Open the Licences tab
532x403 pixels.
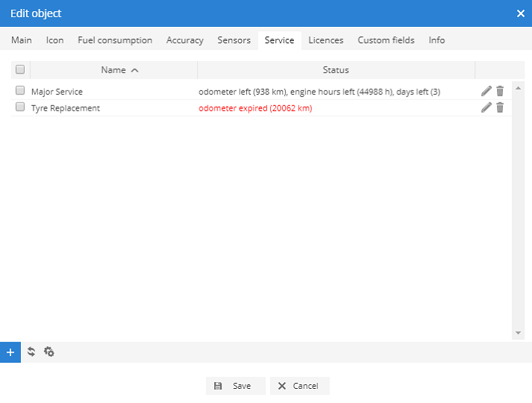tap(325, 40)
